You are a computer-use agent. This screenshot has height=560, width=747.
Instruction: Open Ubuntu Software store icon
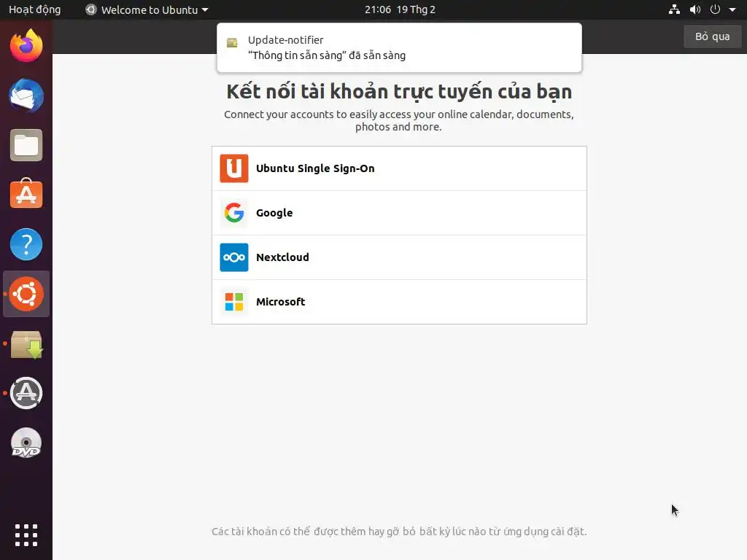click(x=26, y=194)
